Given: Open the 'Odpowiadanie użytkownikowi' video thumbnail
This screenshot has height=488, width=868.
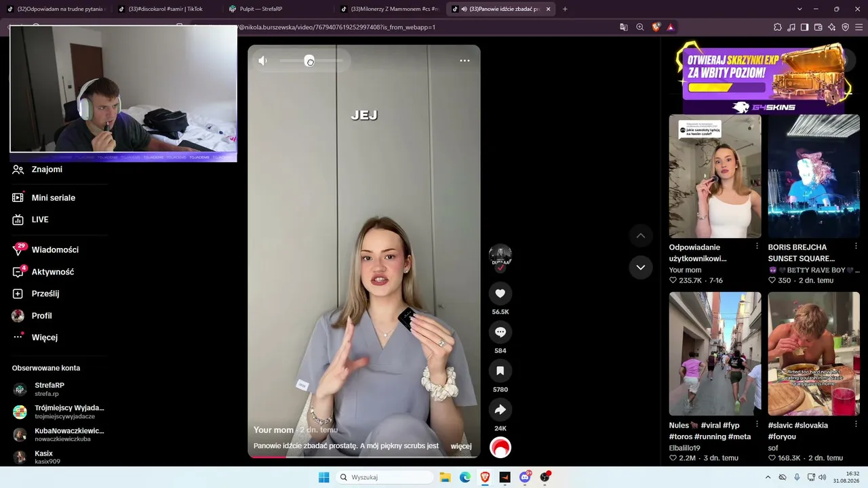Looking at the screenshot, I should [x=715, y=176].
